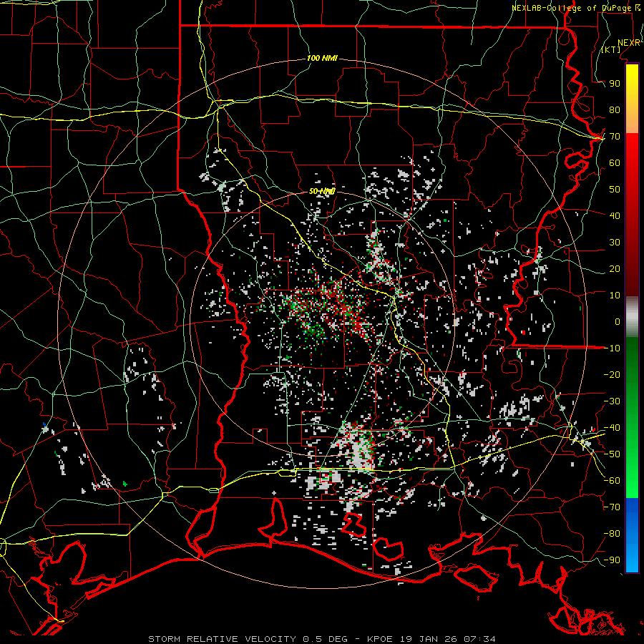Screen dimensions: 644x644
Task: Select the 10 value on the velocity scale
Action: tap(615, 296)
